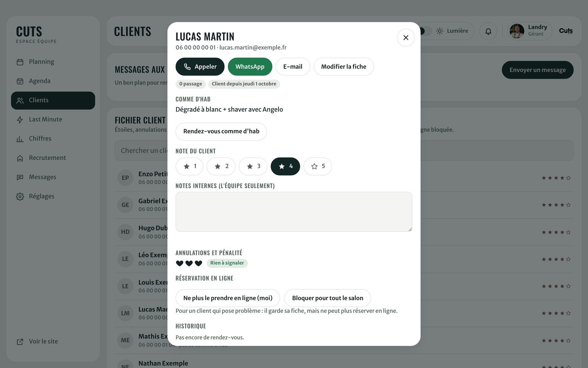Click Ne plus le prendre en ligne (moi)
The width and height of the screenshot is (588, 368).
(228, 298)
